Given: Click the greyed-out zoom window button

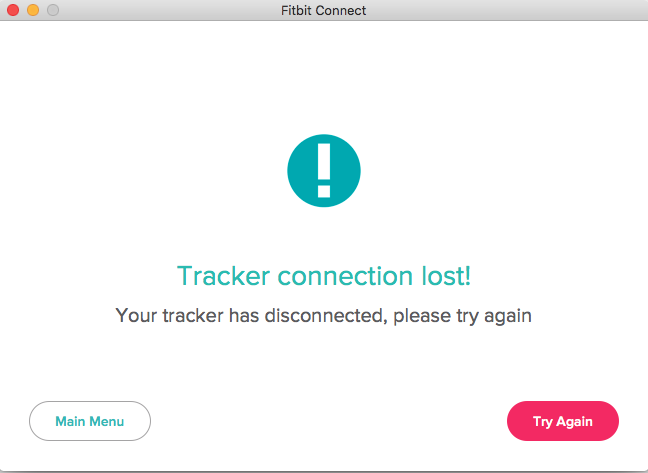Looking at the screenshot, I should click(53, 10).
